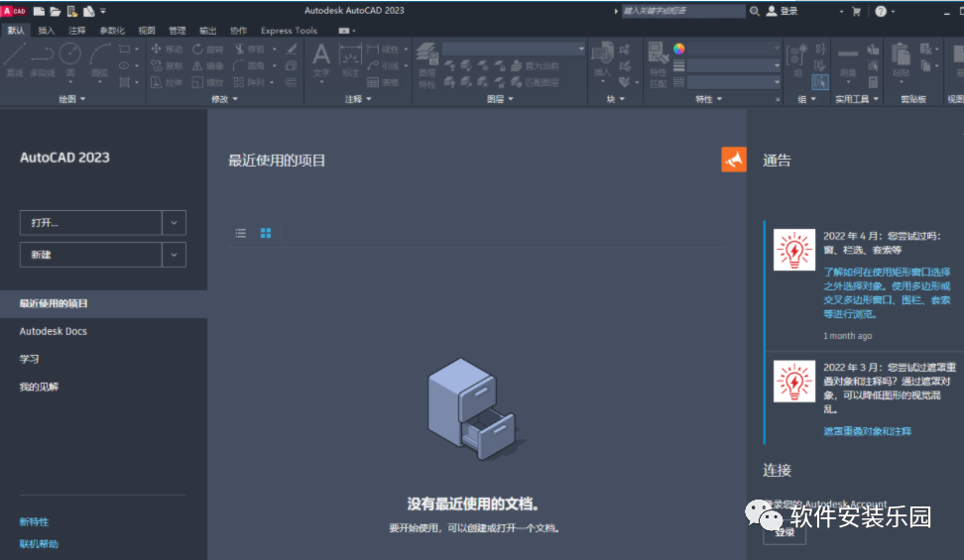Viewport: 964px width, 560px height.
Task: Expand the Draw (绘图) panel
Action: coord(72,99)
